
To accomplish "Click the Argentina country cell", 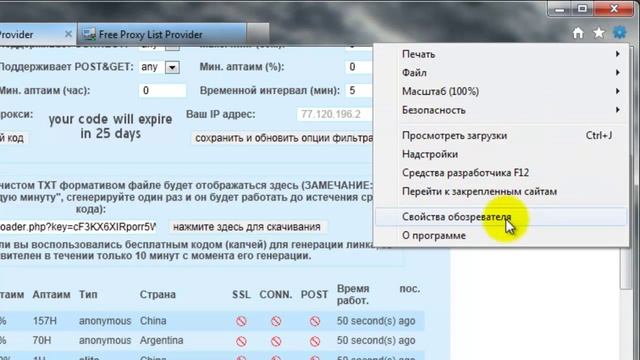I will [162, 340].
